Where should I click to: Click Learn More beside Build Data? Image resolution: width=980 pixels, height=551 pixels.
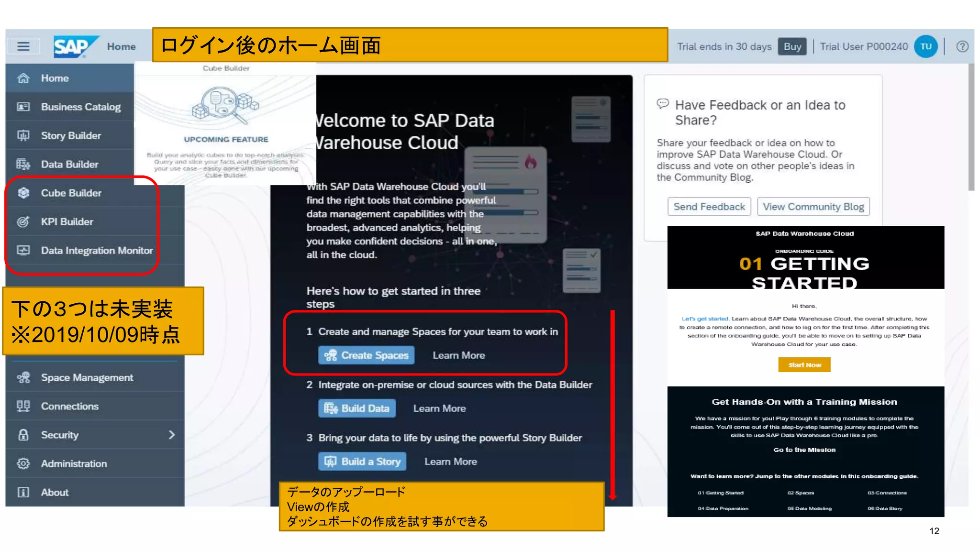[x=439, y=408]
